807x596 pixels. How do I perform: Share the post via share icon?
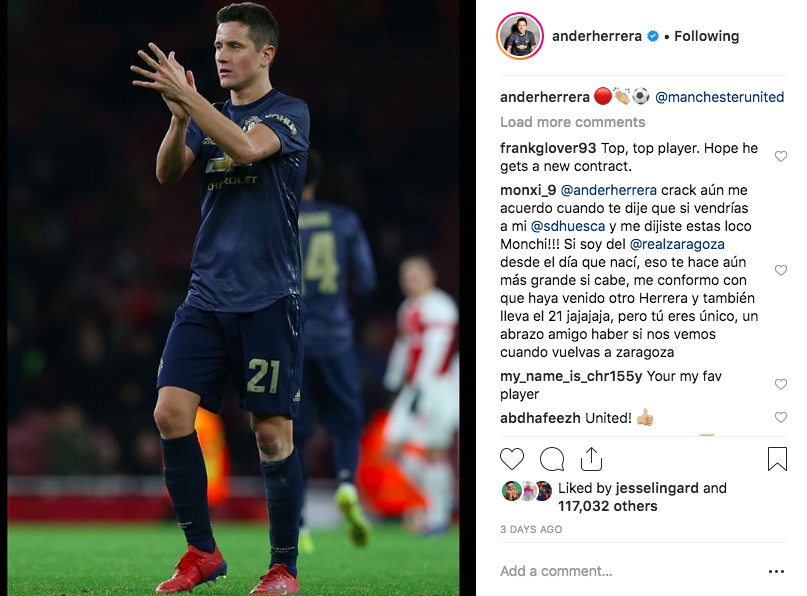pos(591,459)
